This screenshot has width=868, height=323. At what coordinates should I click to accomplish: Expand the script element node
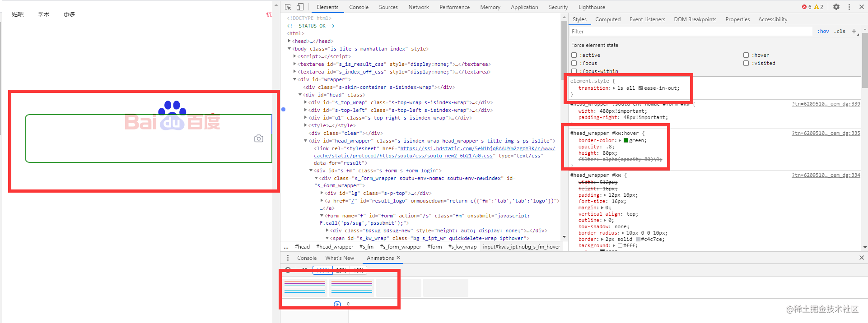pyautogui.click(x=295, y=56)
